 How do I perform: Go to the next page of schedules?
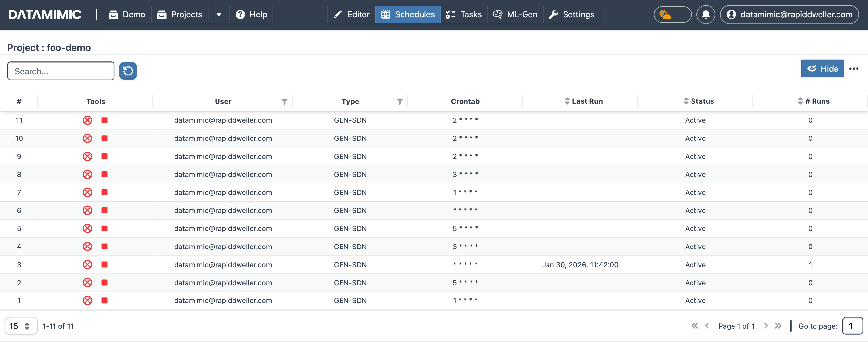tap(766, 325)
